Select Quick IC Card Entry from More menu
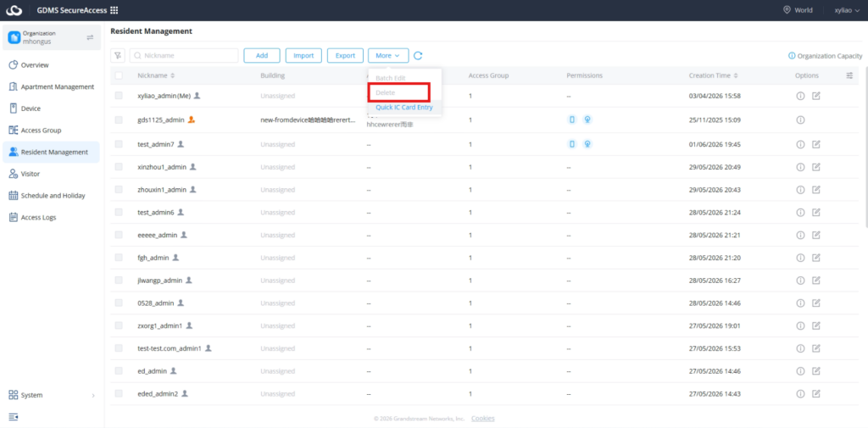 (404, 108)
